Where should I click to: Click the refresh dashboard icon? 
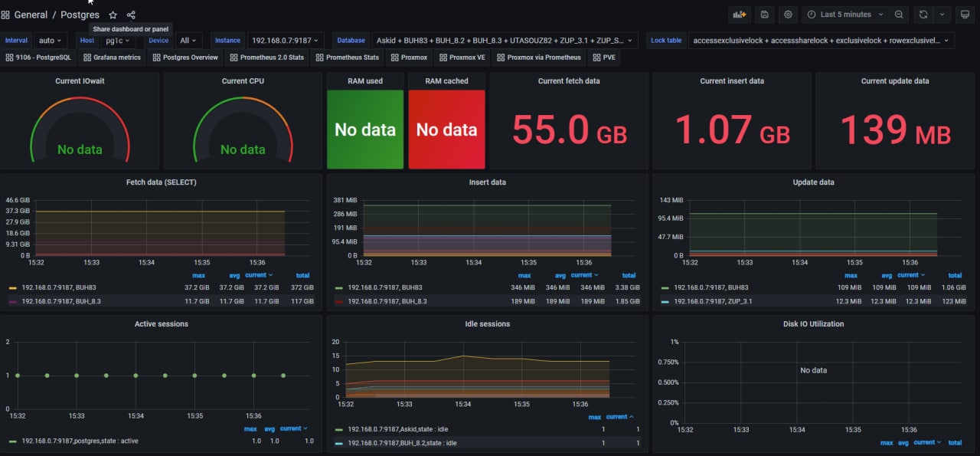pos(923,15)
